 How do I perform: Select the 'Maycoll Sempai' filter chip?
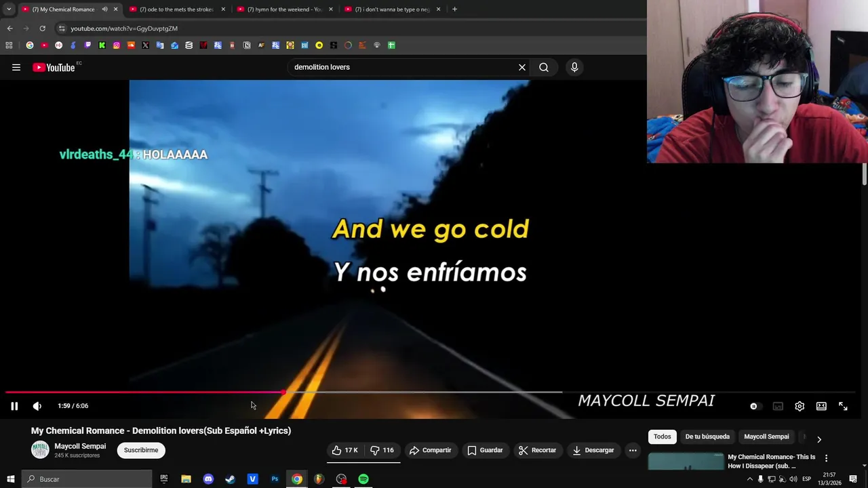coord(766,436)
